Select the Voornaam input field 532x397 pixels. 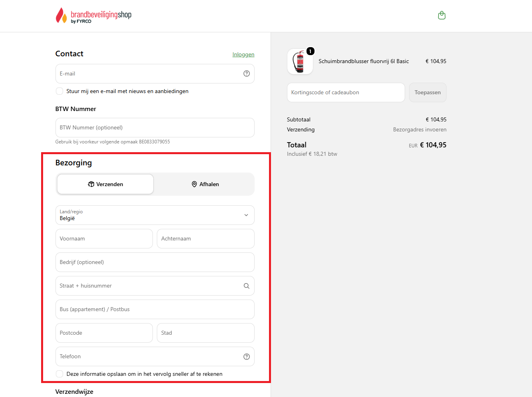point(104,239)
